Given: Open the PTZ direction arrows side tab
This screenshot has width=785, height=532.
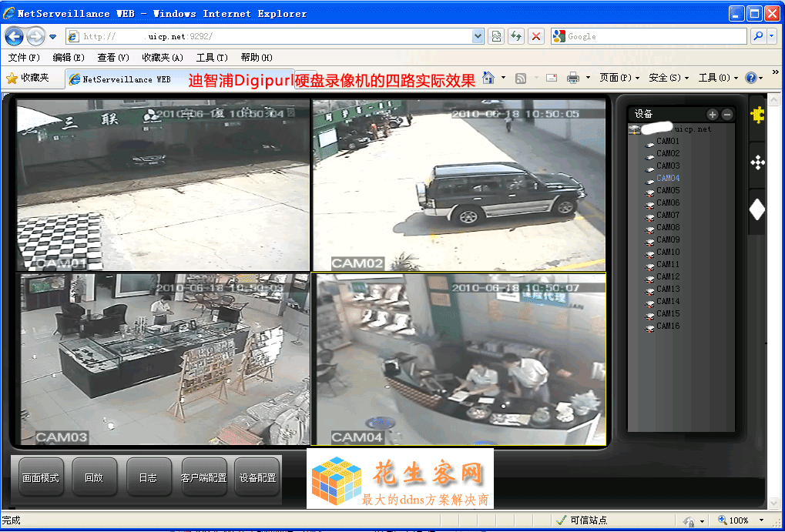Looking at the screenshot, I should point(757,162).
